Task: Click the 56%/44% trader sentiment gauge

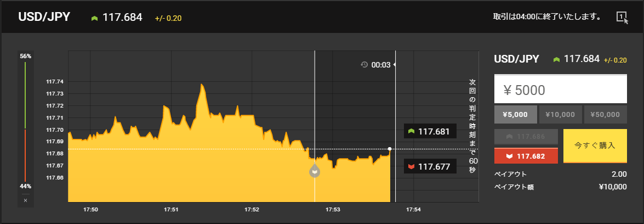Action: click(x=25, y=121)
